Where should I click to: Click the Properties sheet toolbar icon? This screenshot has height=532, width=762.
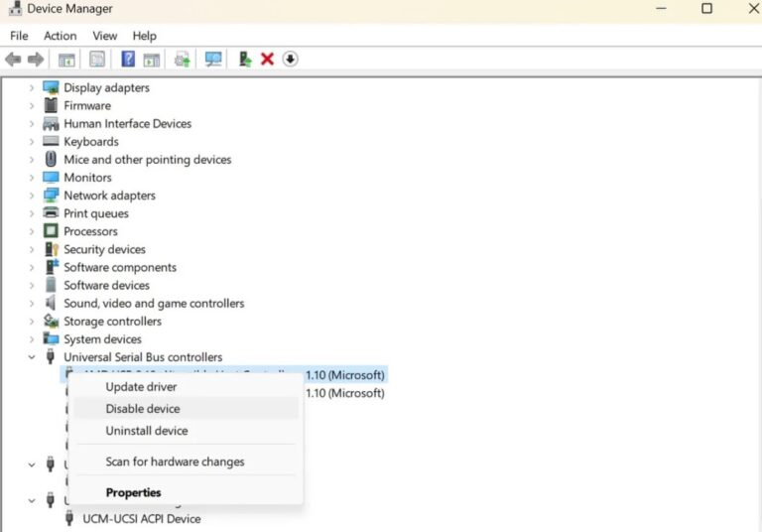97,60
